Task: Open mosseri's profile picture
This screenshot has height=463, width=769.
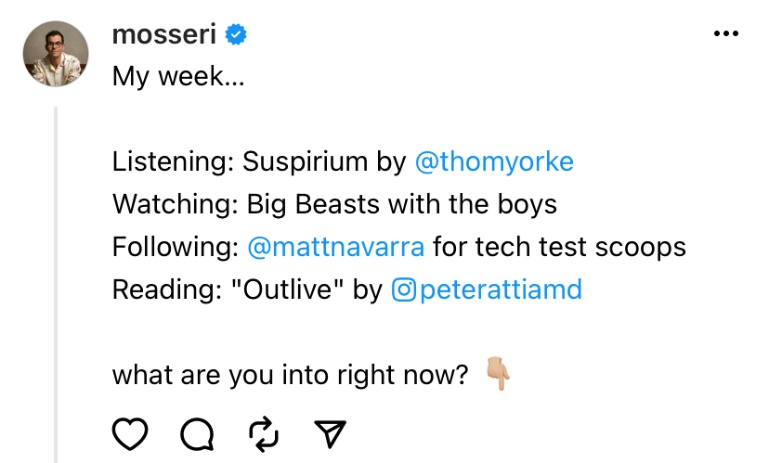Action: (57, 54)
